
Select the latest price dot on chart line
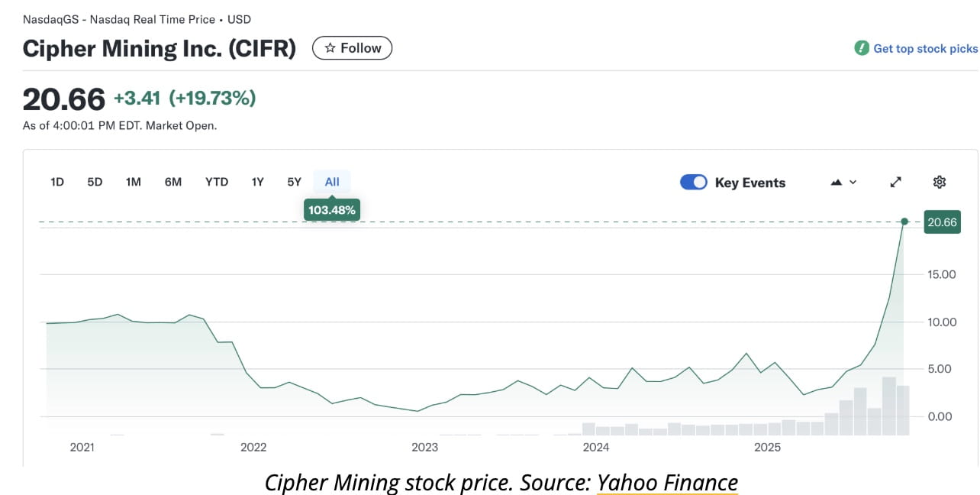point(904,222)
